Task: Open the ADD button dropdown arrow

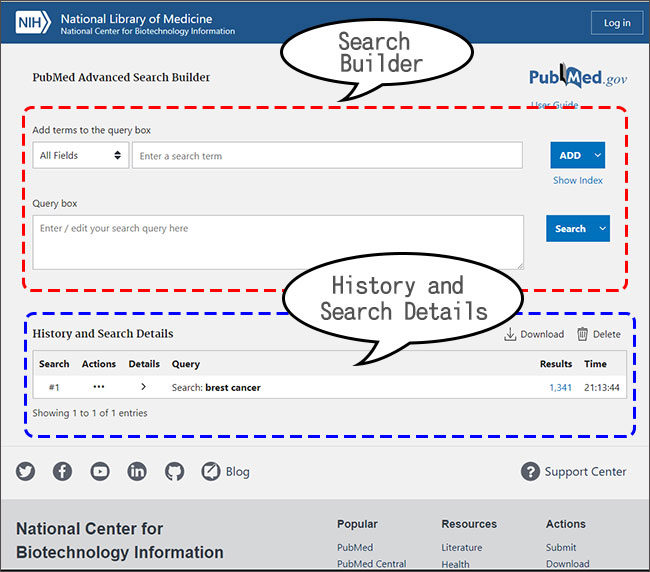Action: click(x=598, y=155)
